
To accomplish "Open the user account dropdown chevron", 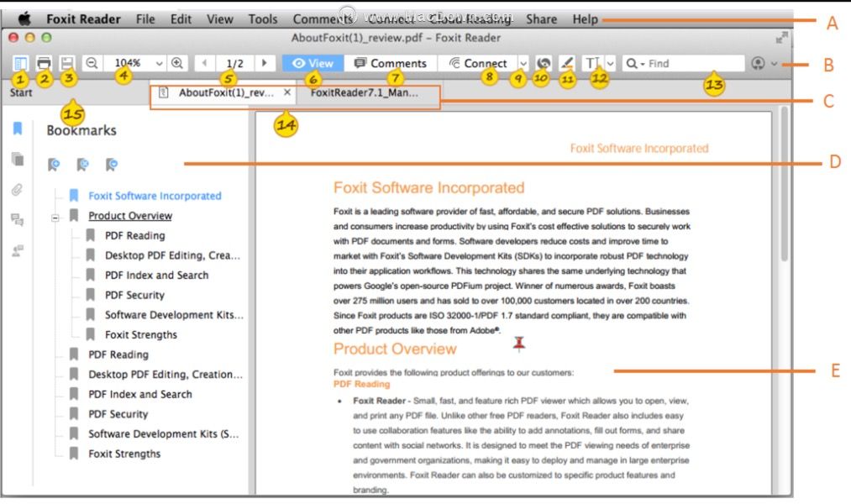I will point(775,64).
